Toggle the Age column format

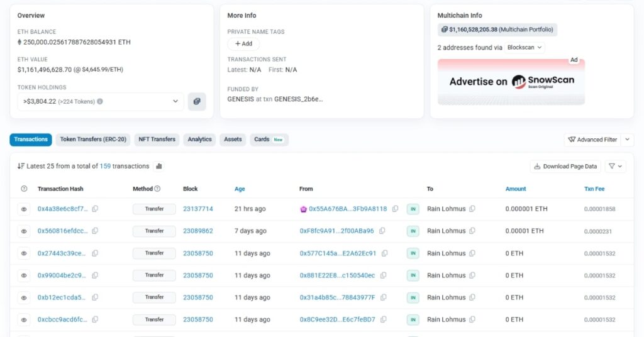point(240,189)
